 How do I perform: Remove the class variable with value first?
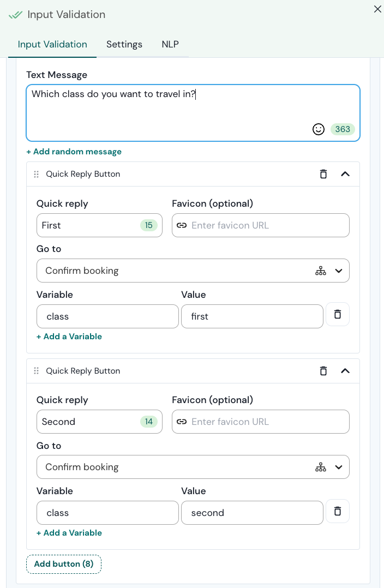click(x=338, y=315)
